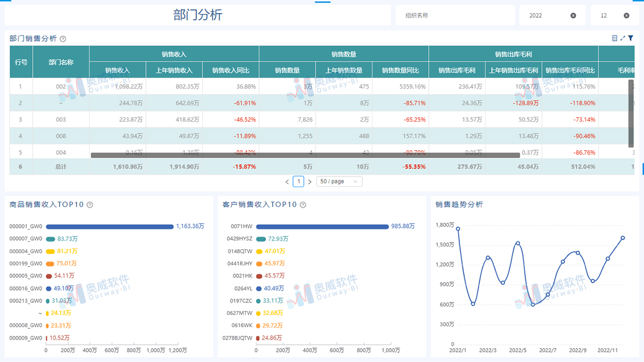Screen dimensions: 644x362
Task: Open the 组织名称 filter input
Action: coord(455,15)
